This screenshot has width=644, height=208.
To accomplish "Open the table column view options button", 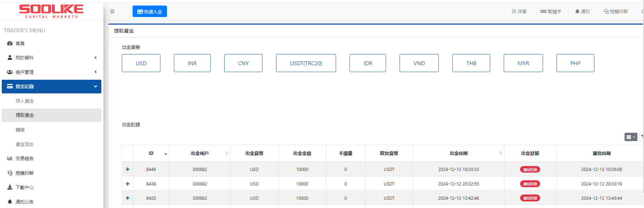I will coord(630,137).
